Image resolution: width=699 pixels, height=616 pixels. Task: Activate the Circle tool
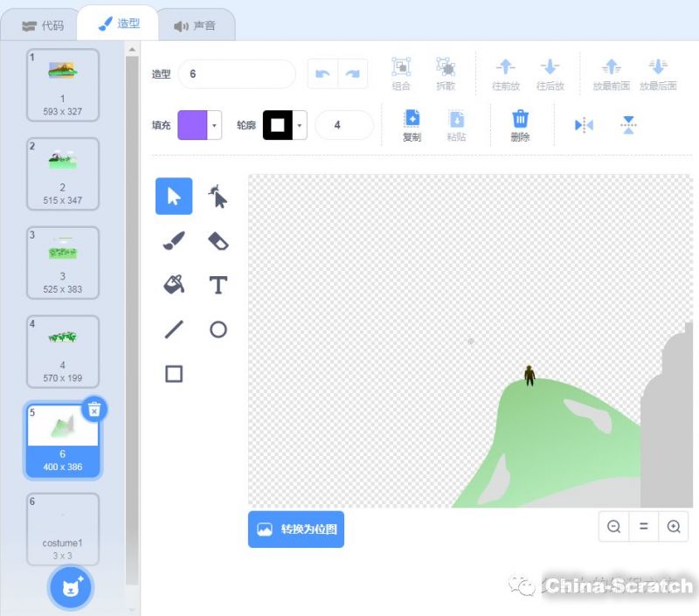point(218,329)
